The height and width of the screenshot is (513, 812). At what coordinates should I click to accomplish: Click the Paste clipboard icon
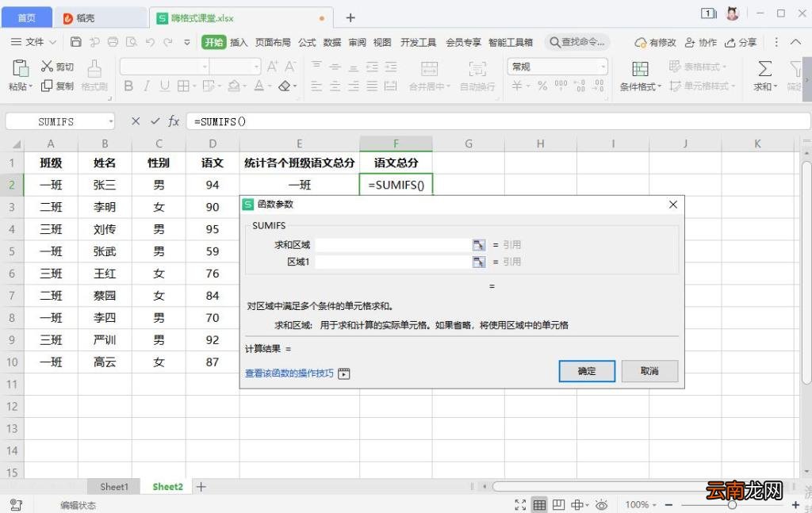[20, 68]
